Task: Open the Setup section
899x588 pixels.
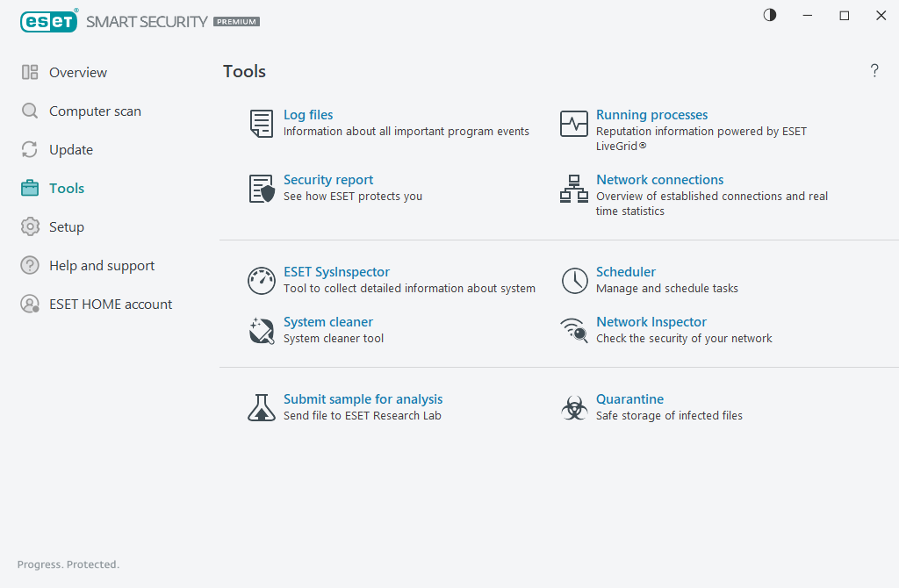Action: (x=67, y=227)
